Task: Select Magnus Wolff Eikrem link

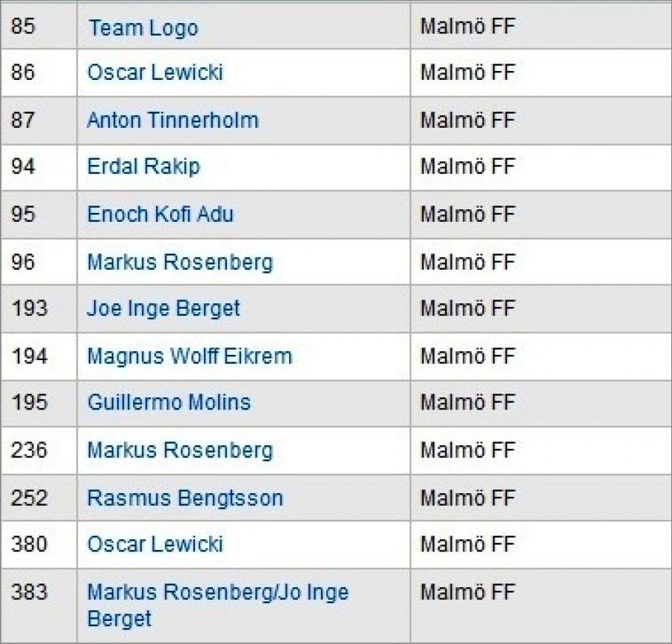Action: [189, 356]
